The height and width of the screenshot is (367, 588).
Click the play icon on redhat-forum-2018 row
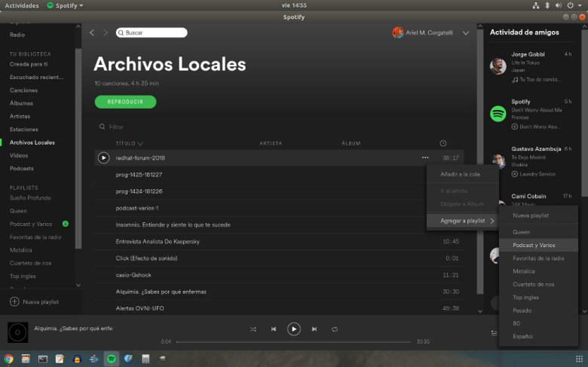click(103, 158)
